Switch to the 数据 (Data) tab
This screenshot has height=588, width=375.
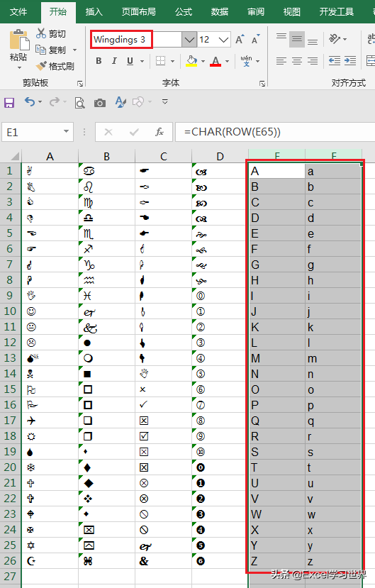[220, 11]
